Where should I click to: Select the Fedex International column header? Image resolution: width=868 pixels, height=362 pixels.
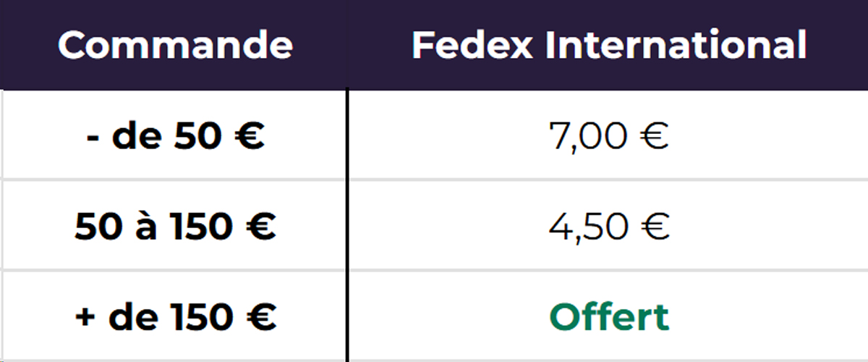click(609, 46)
